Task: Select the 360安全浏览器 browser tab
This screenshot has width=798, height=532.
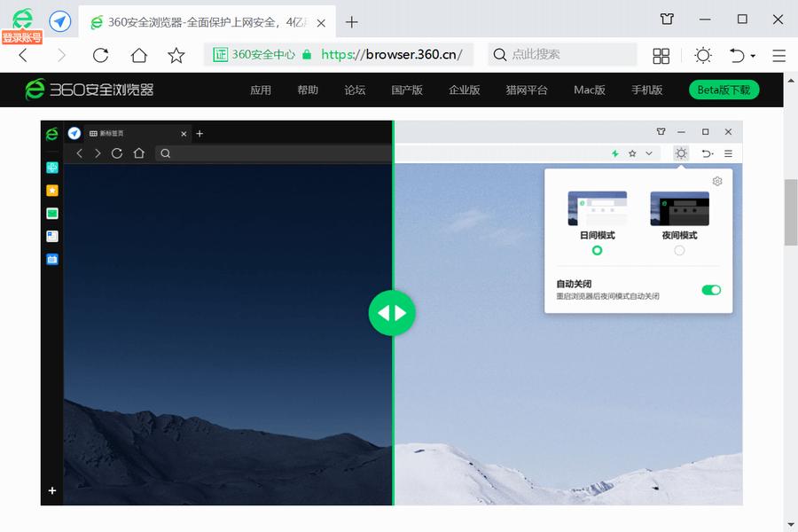Action: (207, 22)
